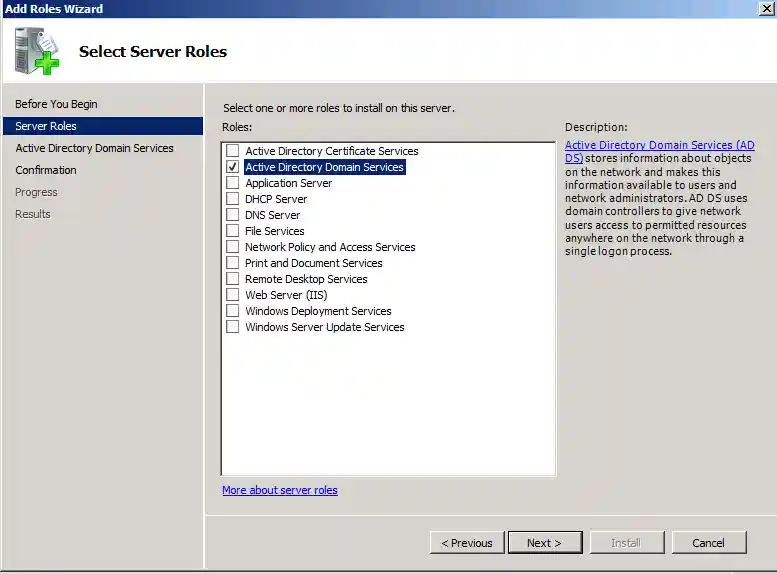Enable Active Directory Certificate Services checkbox
This screenshot has height=574, width=777.
[x=232, y=151]
